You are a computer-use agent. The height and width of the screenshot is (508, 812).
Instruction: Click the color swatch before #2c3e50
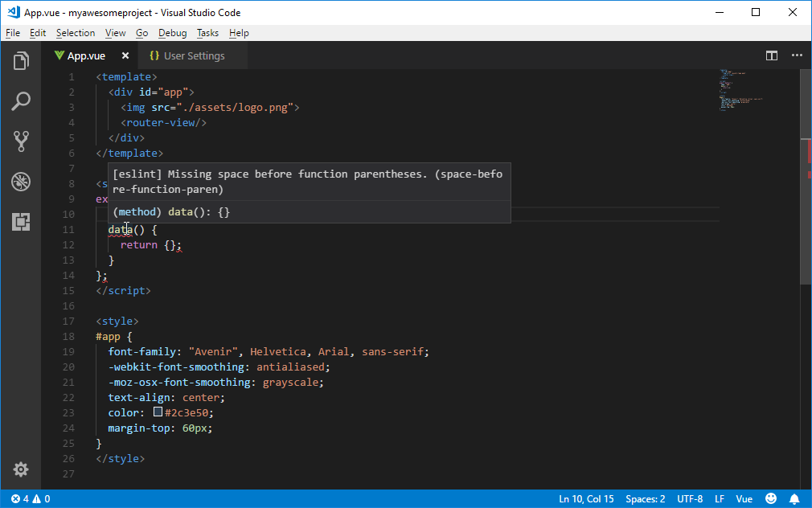(158, 412)
